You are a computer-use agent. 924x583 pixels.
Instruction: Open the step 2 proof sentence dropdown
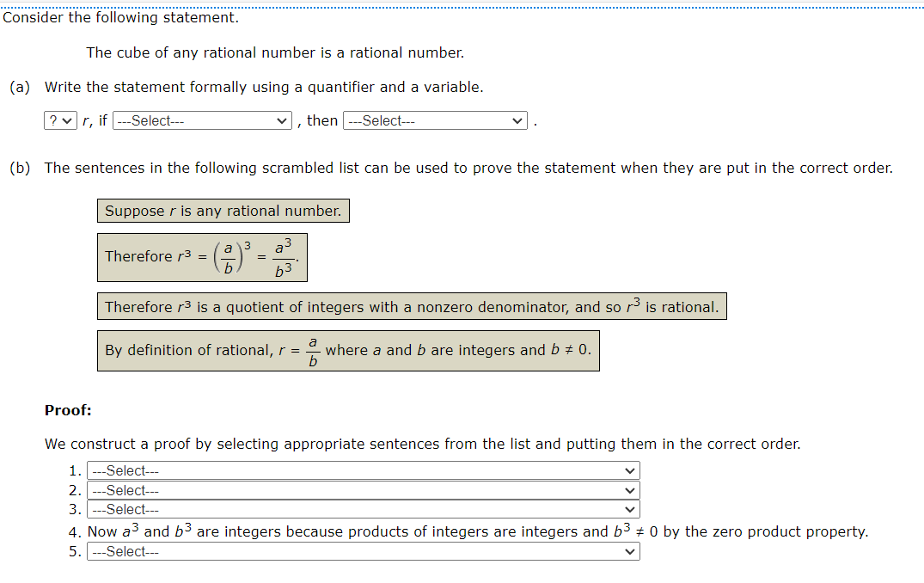pyautogui.click(x=361, y=490)
